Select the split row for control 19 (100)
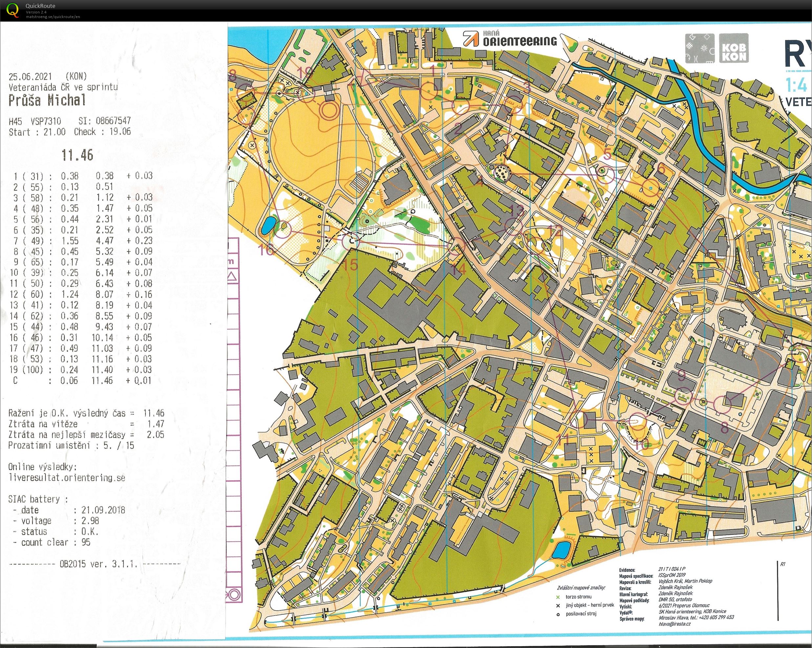 81,370
